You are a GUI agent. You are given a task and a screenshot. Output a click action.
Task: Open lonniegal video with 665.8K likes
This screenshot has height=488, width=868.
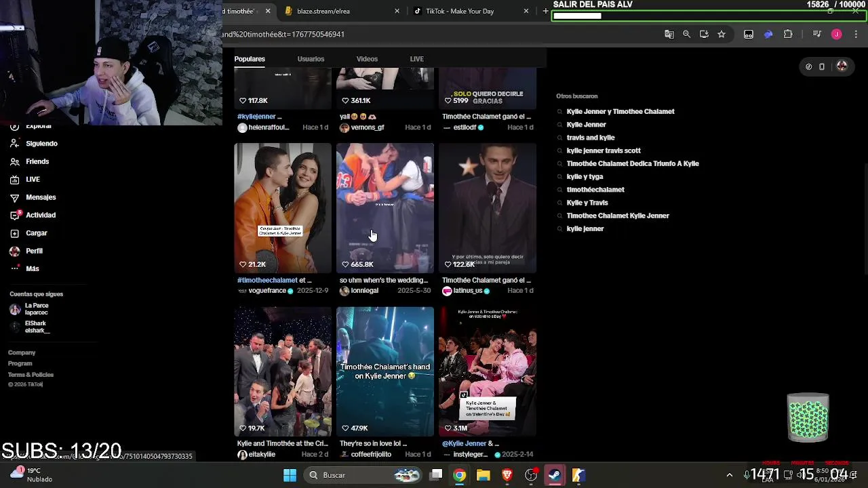tap(385, 207)
